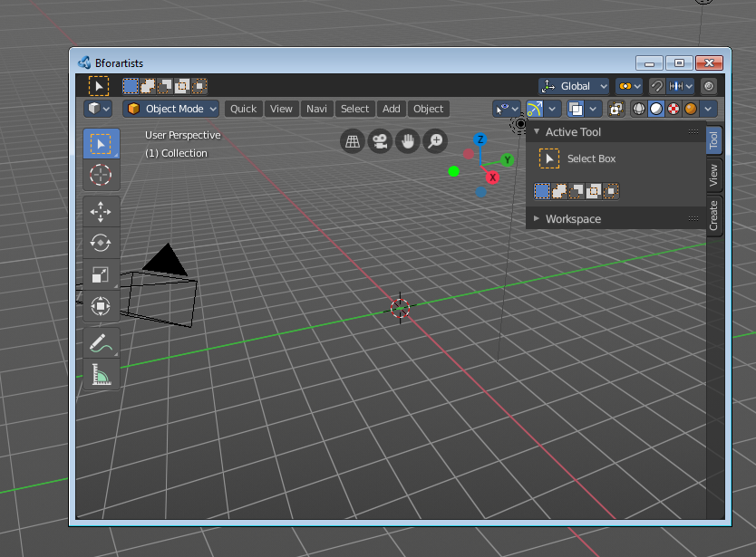Expand the Workspace panel

click(x=537, y=219)
